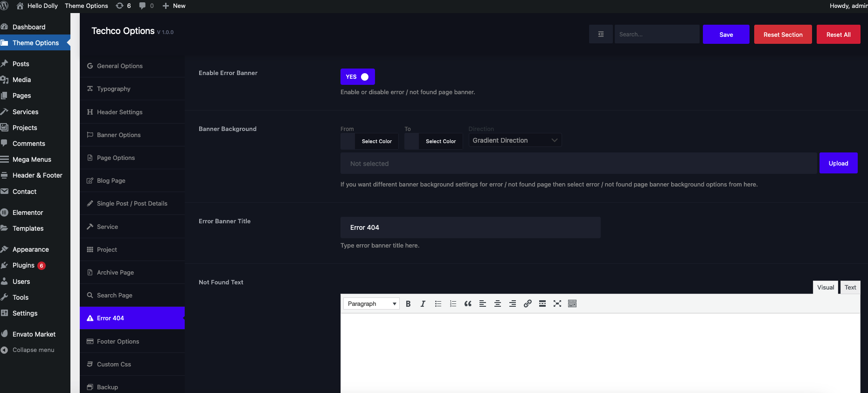Switch to the Text editor tab

pos(850,288)
